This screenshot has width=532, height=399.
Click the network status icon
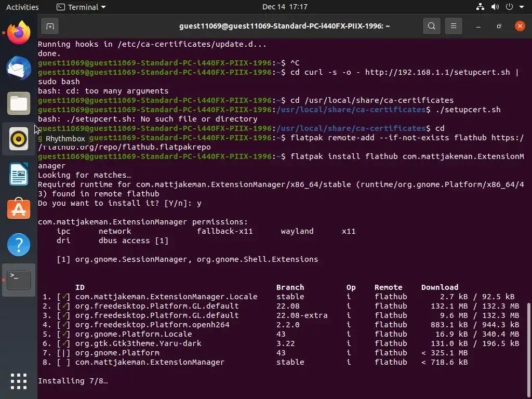pos(480,7)
